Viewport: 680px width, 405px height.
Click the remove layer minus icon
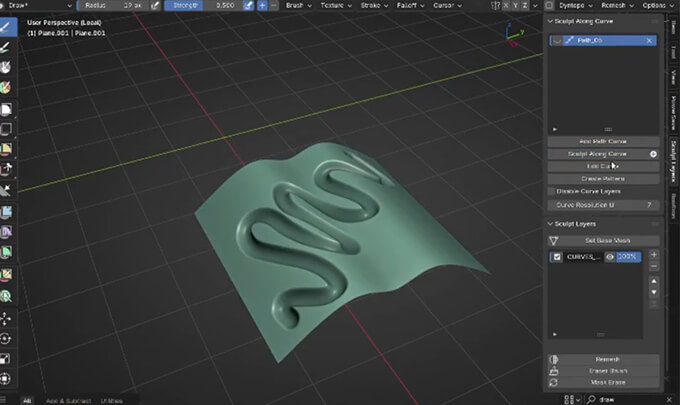[x=654, y=267]
